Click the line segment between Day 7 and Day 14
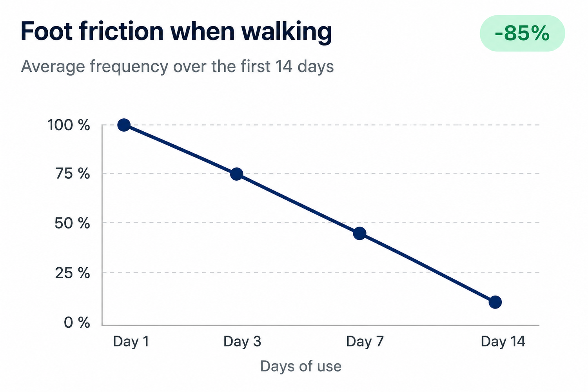The width and height of the screenshot is (588, 392). (x=427, y=268)
